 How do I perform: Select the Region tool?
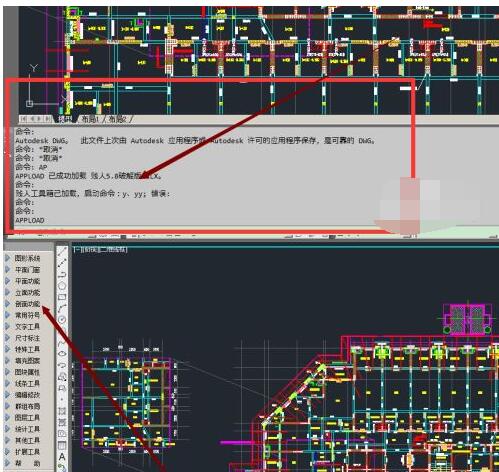(x=62, y=433)
